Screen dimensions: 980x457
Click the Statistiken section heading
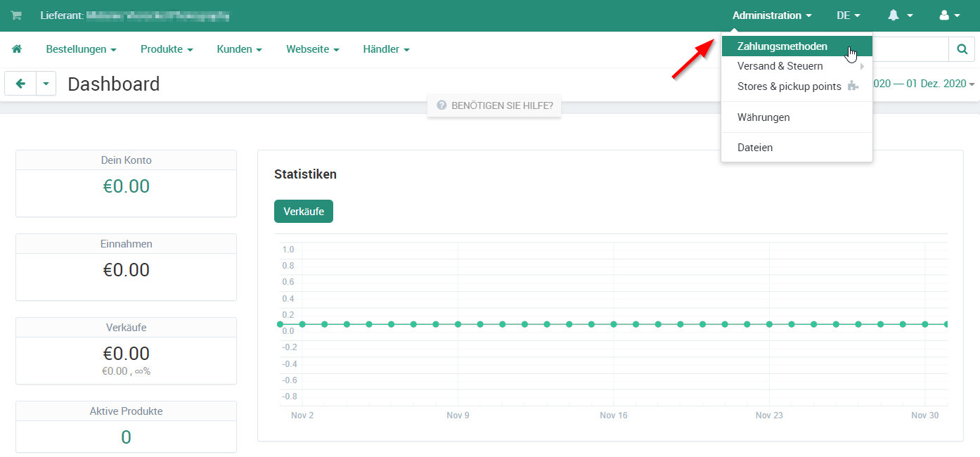pos(306,174)
